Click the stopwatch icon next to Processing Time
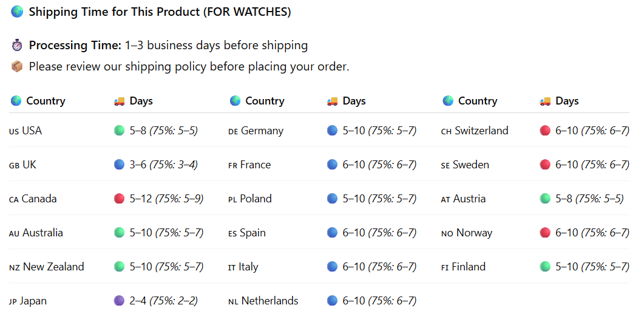The image size is (644, 319). (17, 45)
